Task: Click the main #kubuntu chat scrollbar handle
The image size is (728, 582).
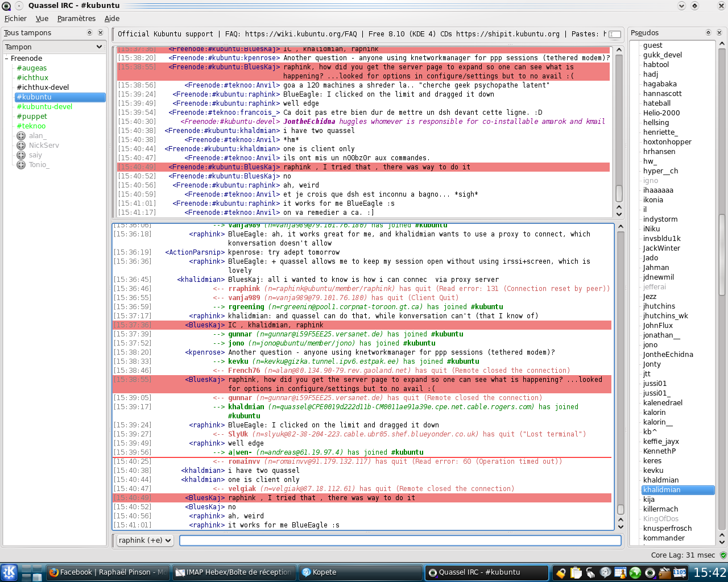Action: [x=621, y=510]
